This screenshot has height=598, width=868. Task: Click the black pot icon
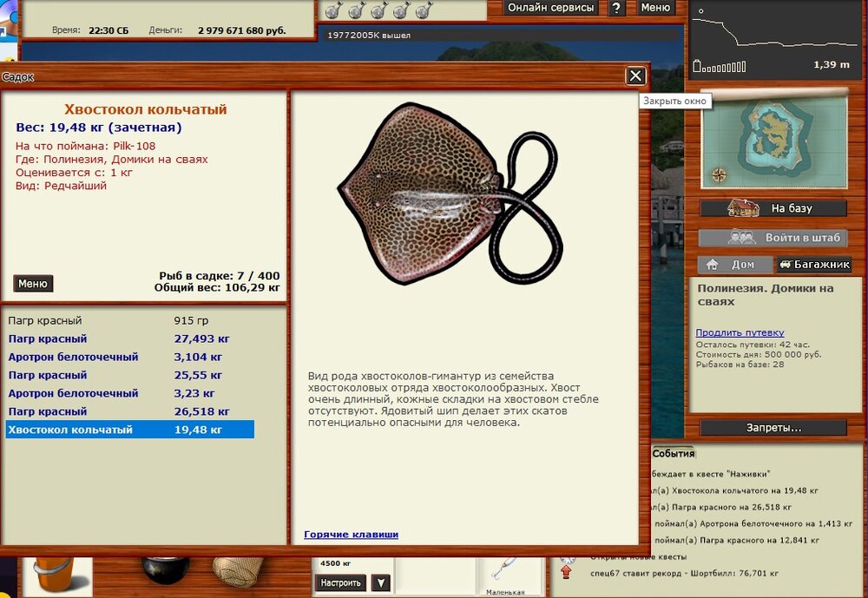(x=165, y=569)
